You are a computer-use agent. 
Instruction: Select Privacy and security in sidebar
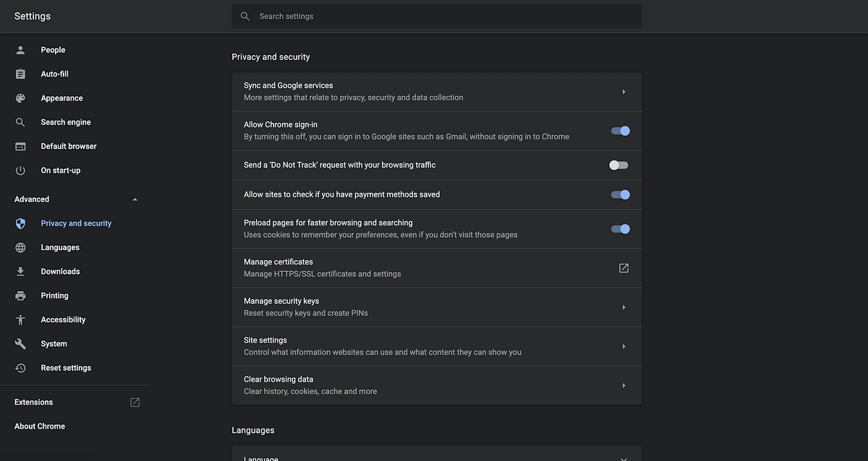click(x=76, y=223)
